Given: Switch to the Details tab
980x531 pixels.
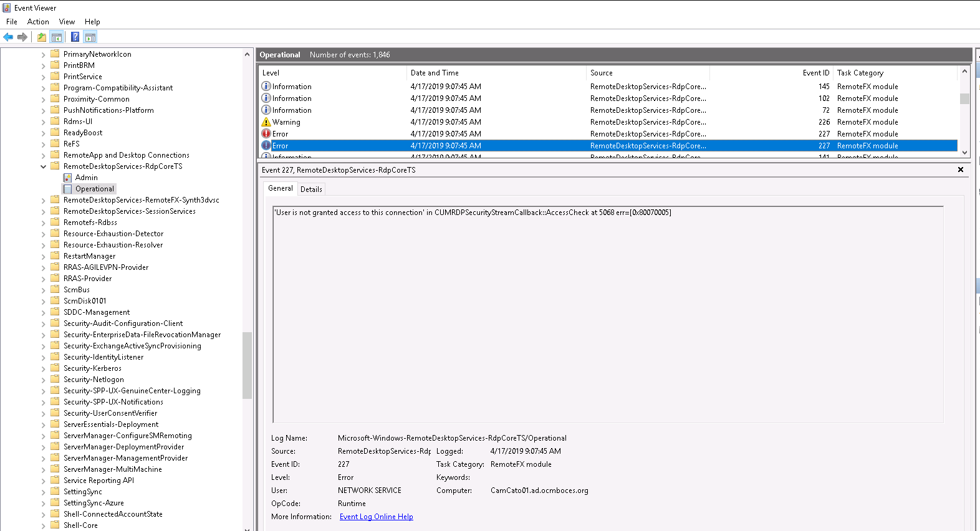Looking at the screenshot, I should coord(311,189).
